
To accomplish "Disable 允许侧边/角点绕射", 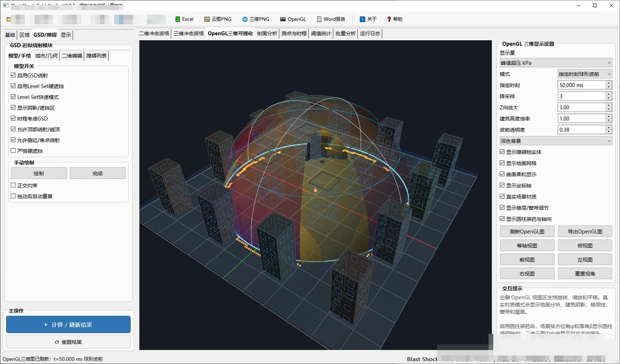I will [x=13, y=140].
